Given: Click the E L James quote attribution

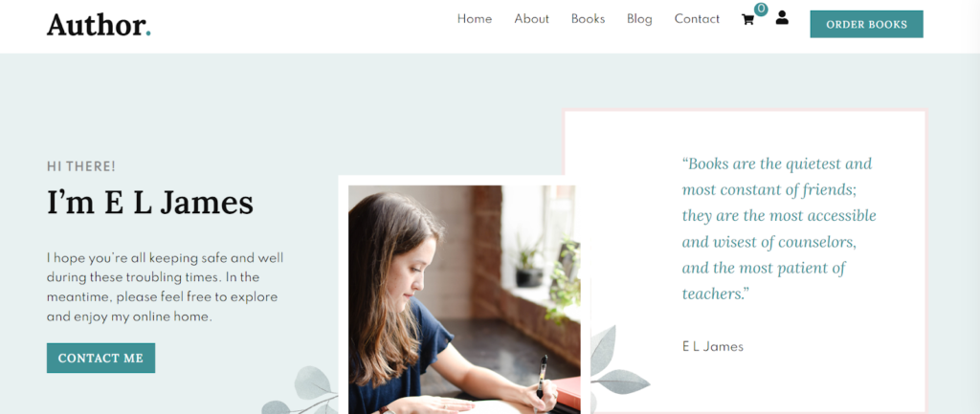Looking at the screenshot, I should (x=712, y=346).
